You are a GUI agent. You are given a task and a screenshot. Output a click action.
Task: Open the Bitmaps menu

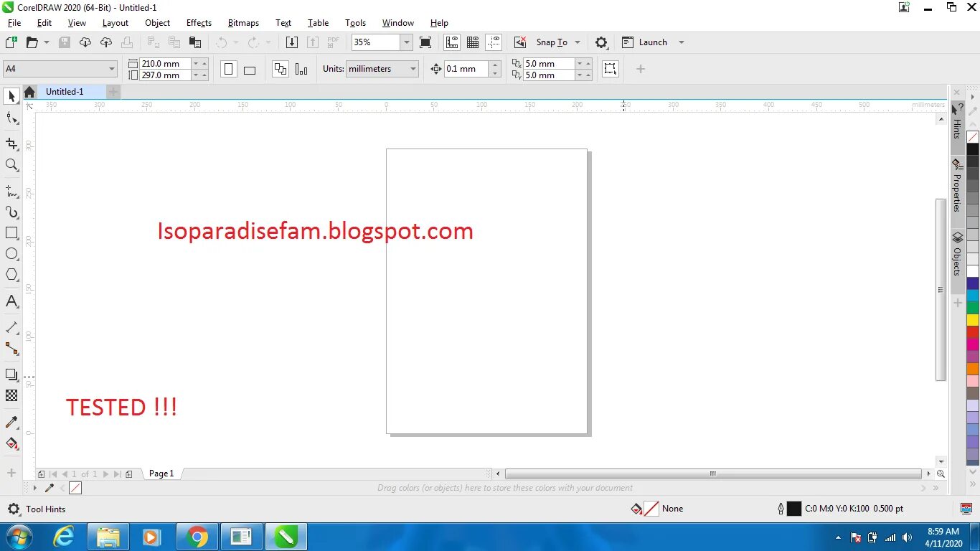[x=243, y=23]
